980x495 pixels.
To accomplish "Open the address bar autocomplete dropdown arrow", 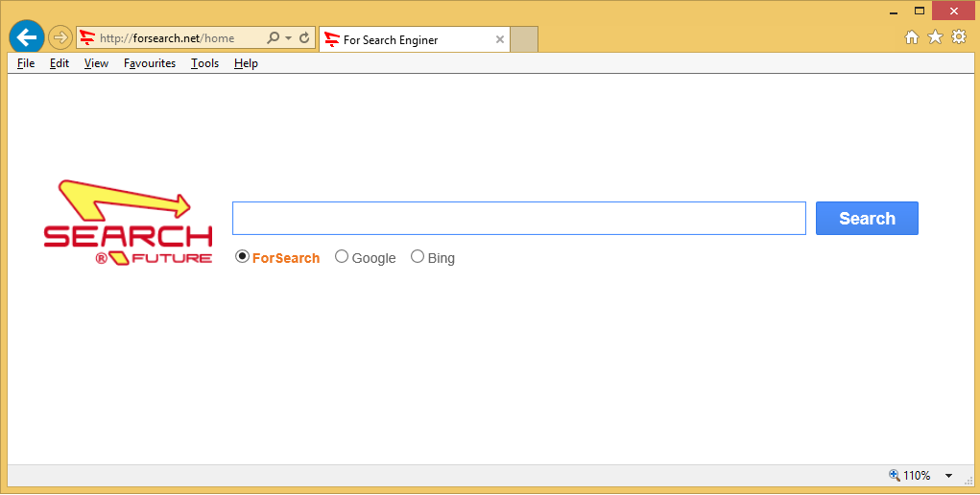I will (288, 38).
